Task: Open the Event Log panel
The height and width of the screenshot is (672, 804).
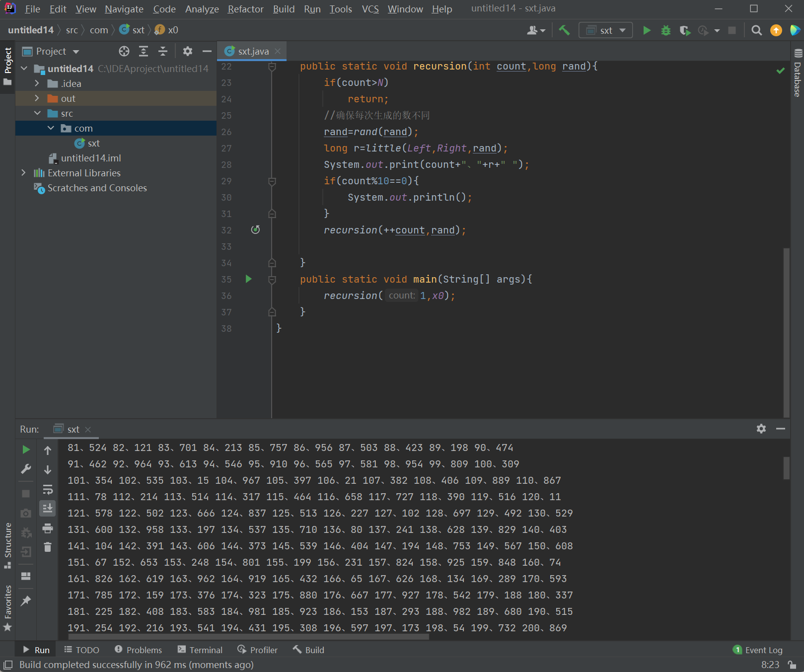Action: 758,650
